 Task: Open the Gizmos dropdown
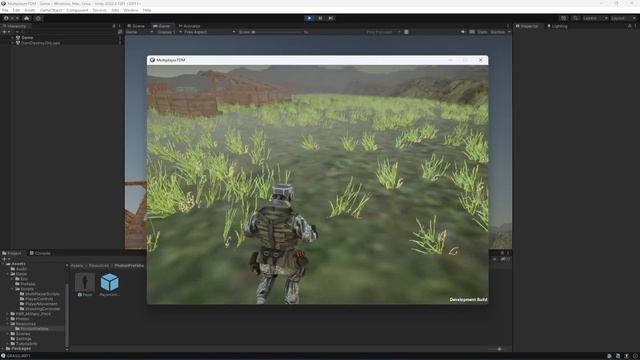point(500,32)
